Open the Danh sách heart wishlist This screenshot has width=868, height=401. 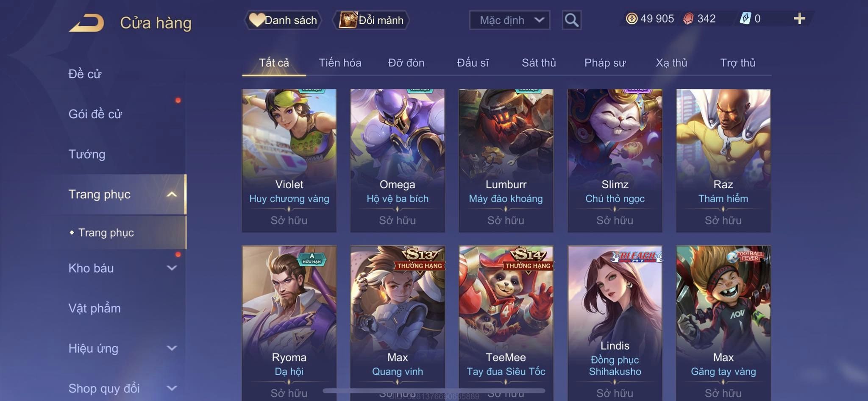[x=283, y=20]
